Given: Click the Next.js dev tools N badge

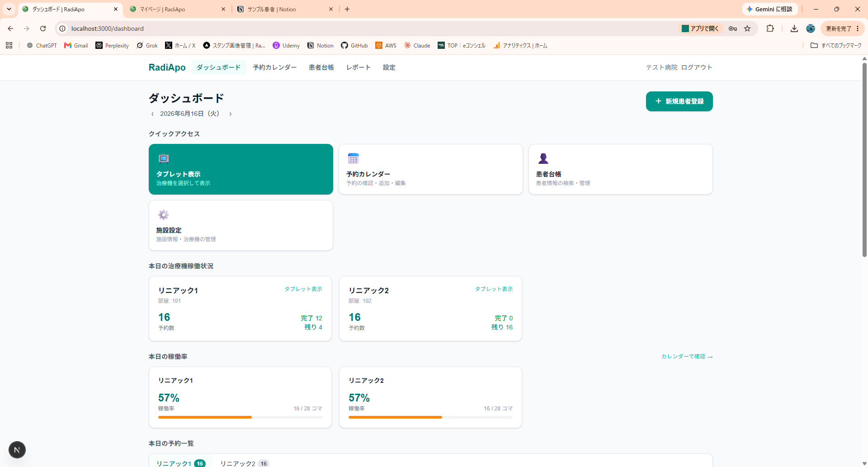Looking at the screenshot, I should 17,450.
